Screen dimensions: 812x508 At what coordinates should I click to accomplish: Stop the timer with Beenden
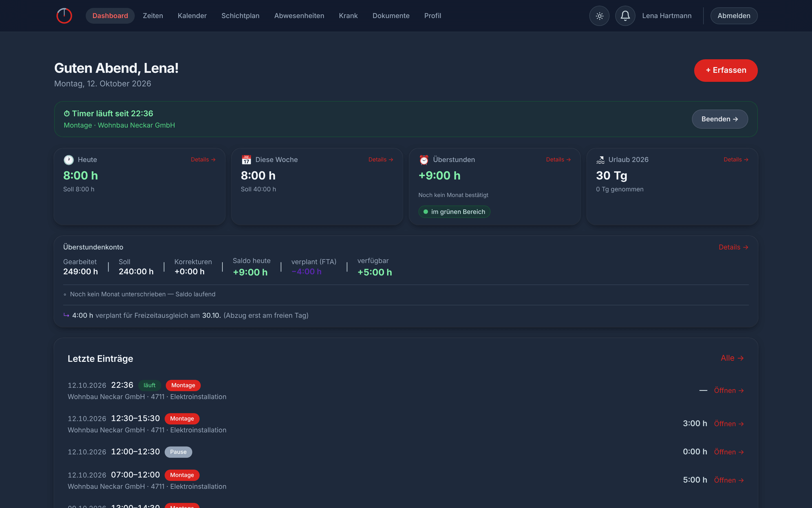720,119
